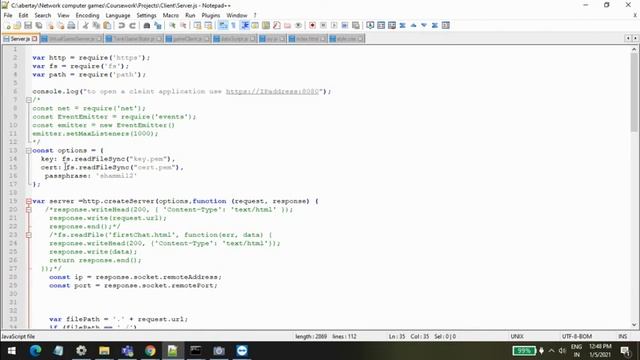Create a new file with the New toolbar icon

(x=8, y=26)
